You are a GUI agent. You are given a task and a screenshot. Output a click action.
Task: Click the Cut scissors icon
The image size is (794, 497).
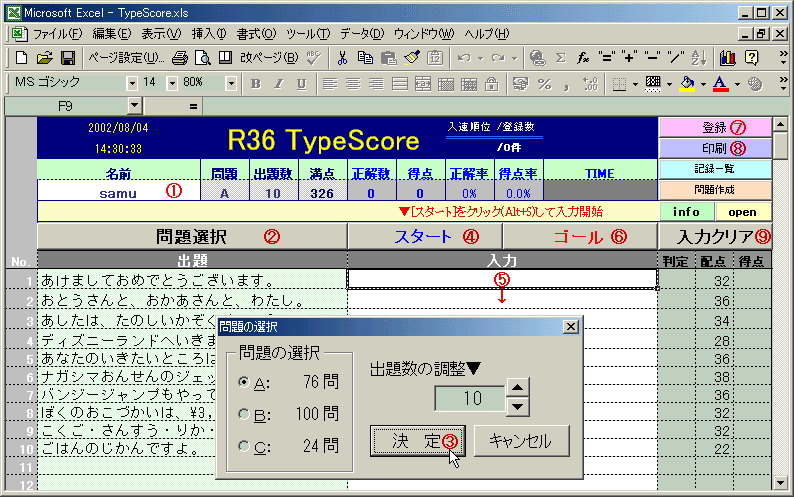click(343, 58)
